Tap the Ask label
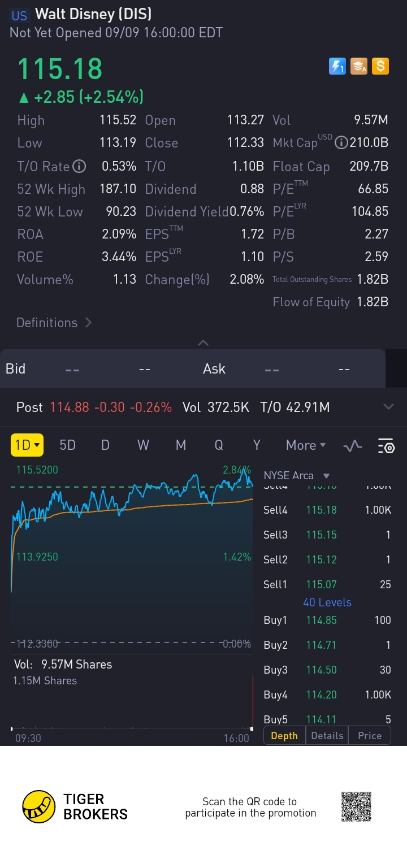 (214, 368)
